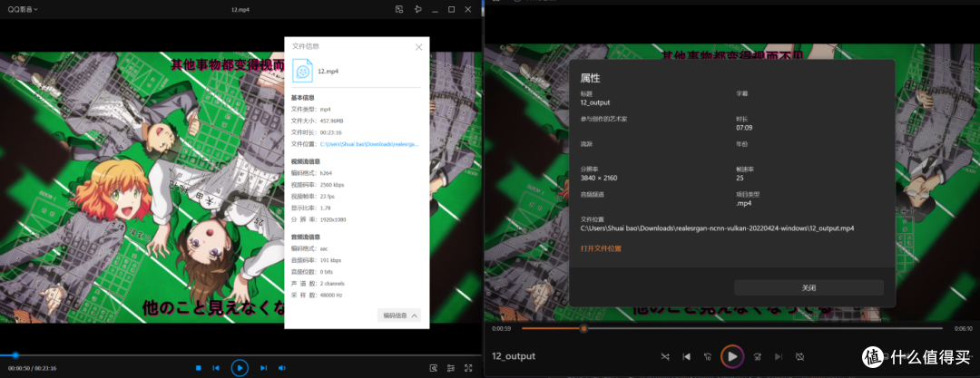
Task: Click the 音频流信息 section heading
Action: (x=306, y=237)
